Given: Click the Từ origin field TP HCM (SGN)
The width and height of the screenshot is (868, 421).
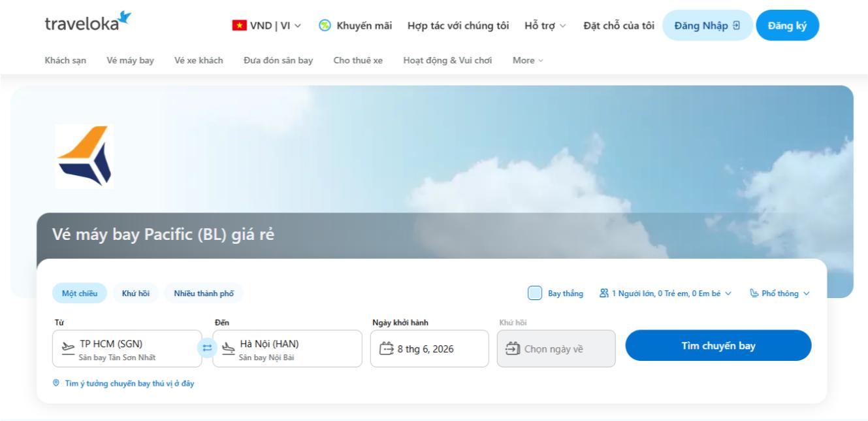Looking at the screenshot, I should click(x=127, y=348).
